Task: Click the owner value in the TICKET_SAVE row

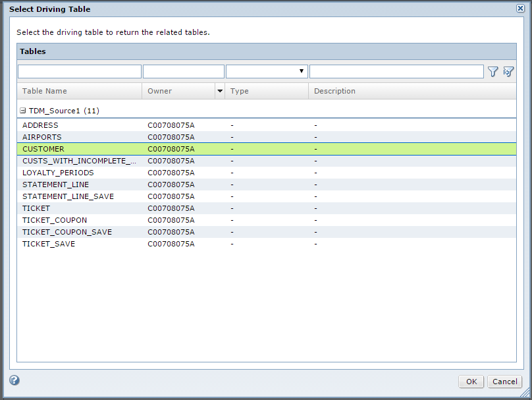Action: click(x=171, y=244)
